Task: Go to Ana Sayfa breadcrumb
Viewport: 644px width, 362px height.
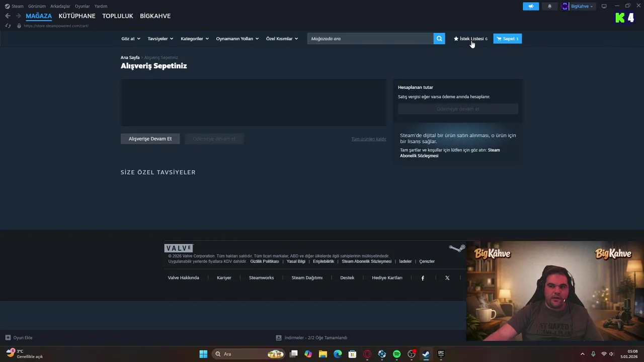Action: pyautogui.click(x=130, y=58)
